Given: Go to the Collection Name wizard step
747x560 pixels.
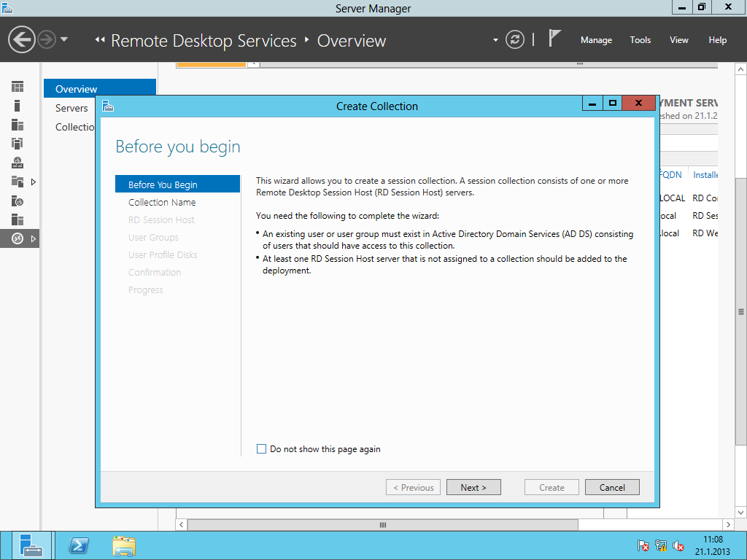Looking at the screenshot, I should [x=162, y=202].
